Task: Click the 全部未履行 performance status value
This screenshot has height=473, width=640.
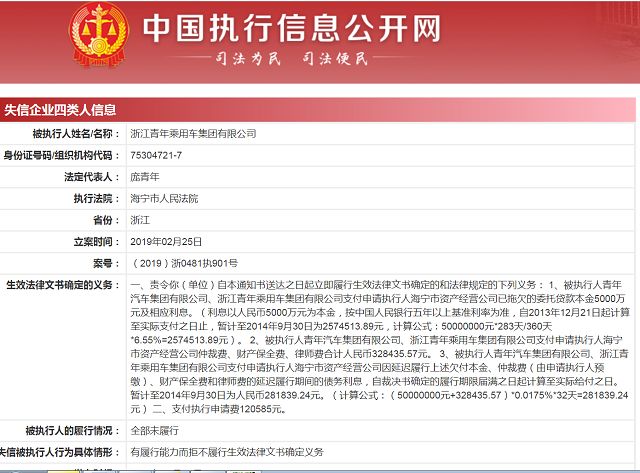Action: coord(155,430)
